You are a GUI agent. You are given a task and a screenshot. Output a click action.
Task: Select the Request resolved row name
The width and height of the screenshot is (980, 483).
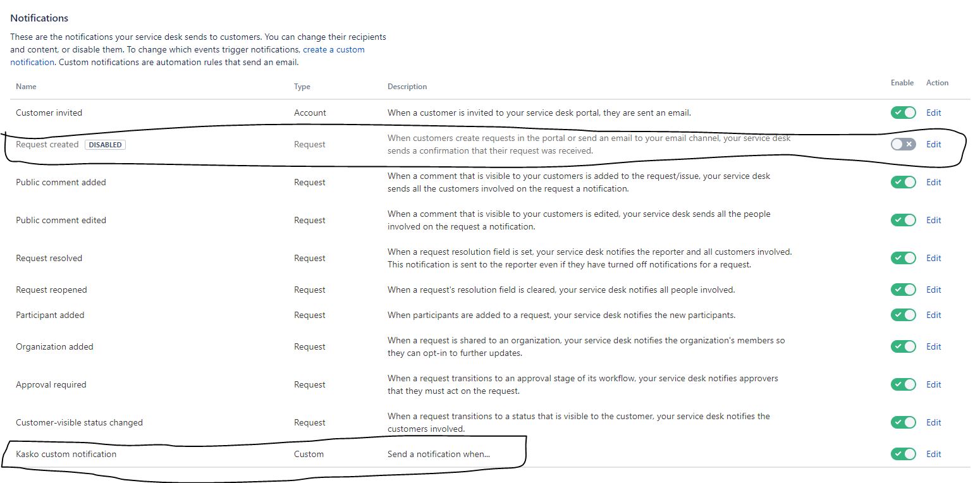[x=49, y=258]
